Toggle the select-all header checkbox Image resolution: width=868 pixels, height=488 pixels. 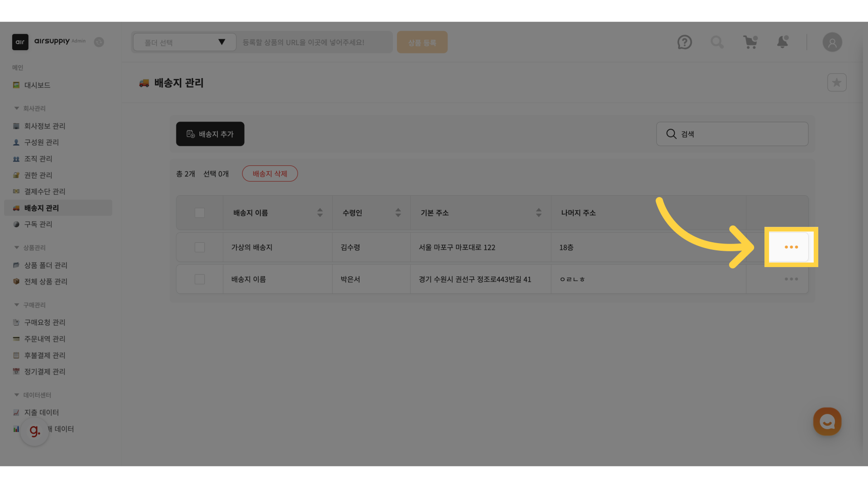pos(199,213)
